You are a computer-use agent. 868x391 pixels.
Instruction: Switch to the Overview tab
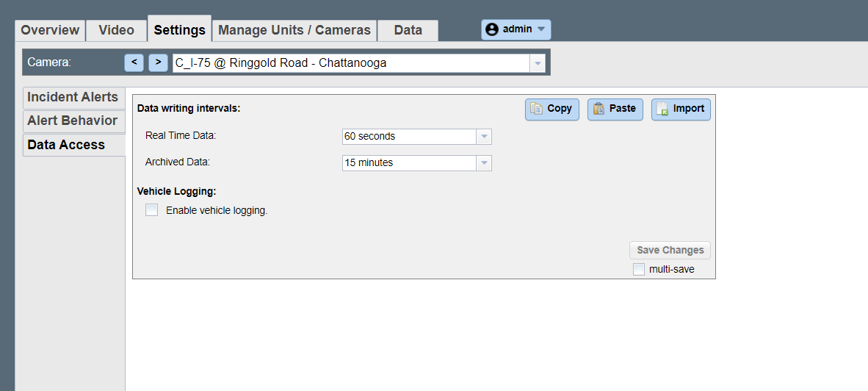[x=50, y=30]
